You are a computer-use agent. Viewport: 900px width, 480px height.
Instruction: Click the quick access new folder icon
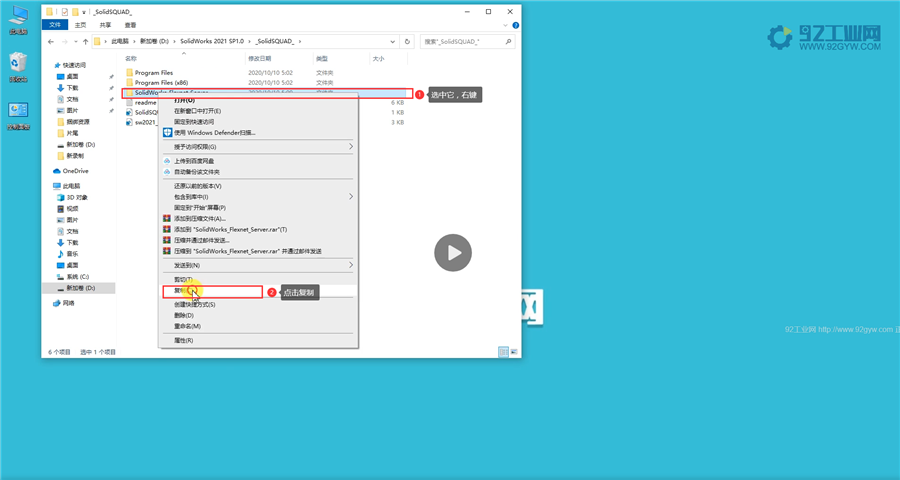tap(75, 11)
